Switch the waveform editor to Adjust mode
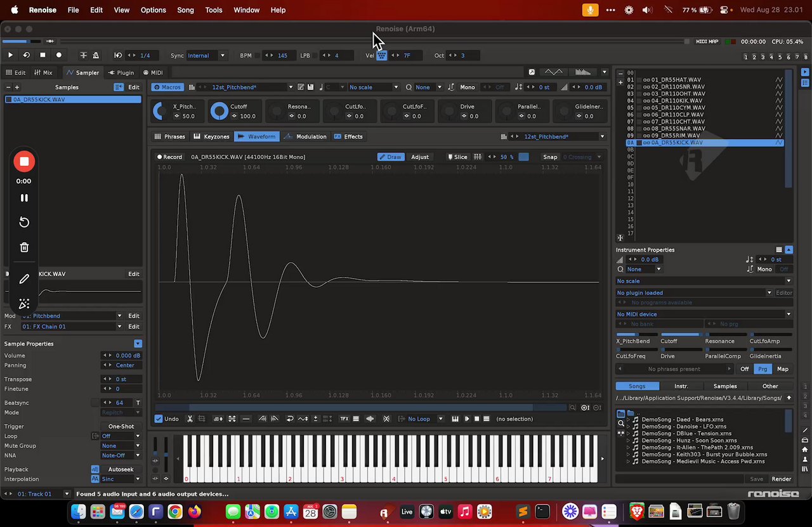 pos(420,157)
